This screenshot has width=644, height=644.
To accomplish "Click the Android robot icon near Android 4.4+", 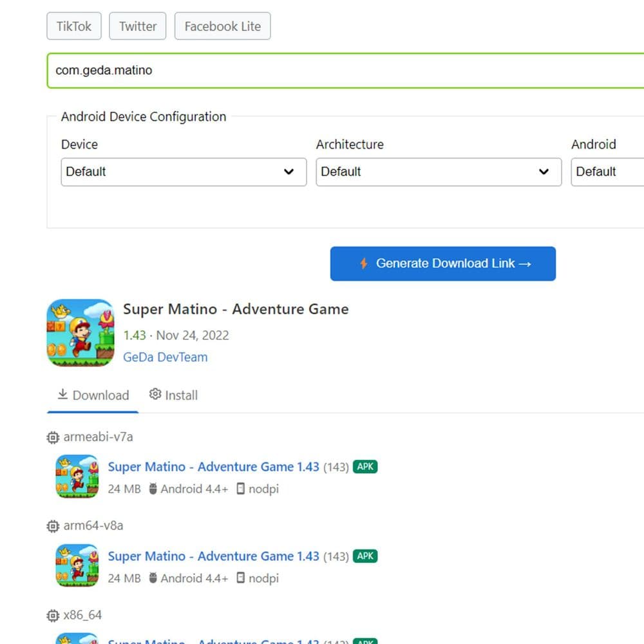I will tap(153, 489).
